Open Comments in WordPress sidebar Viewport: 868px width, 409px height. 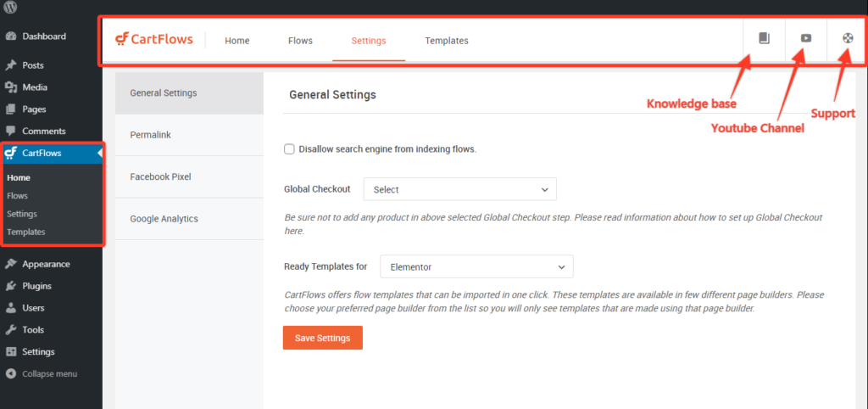(x=44, y=132)
